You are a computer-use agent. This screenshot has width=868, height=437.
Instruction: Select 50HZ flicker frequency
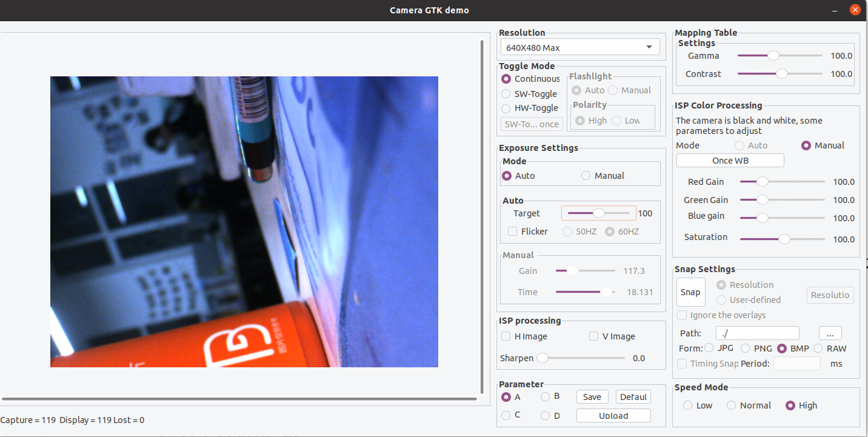click(x=568, y=232)
